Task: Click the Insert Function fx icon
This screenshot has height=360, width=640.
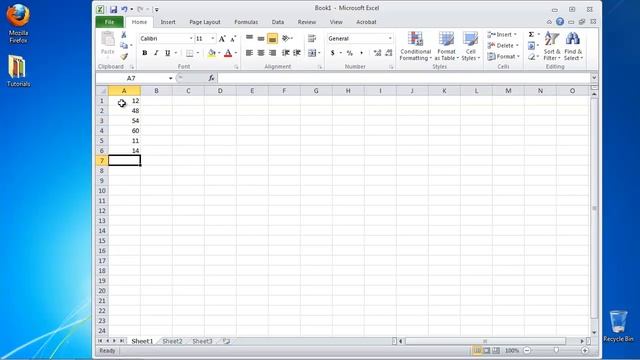Action: pyautogui.click(x=211, y=78)
